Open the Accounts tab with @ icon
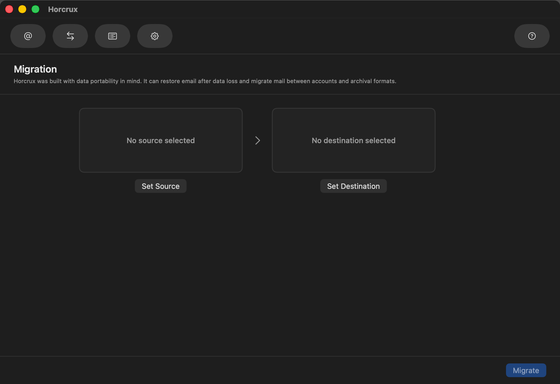This screenshot has height=384, width=560. tap(28, 36)
